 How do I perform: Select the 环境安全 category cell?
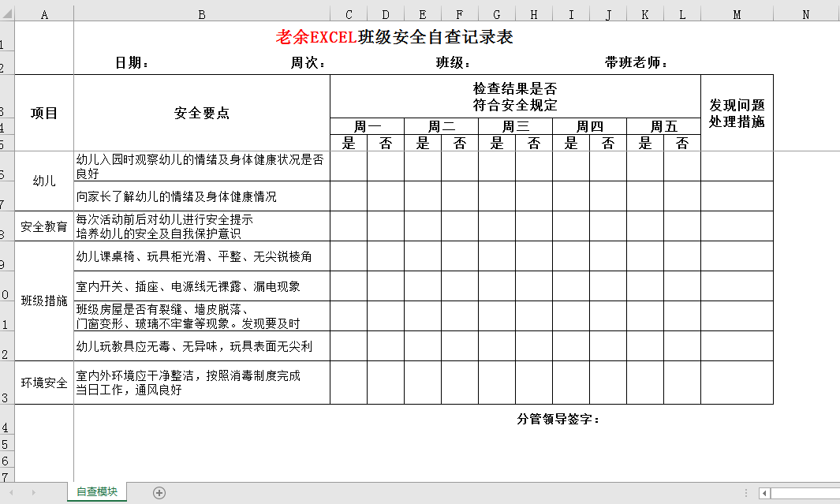[44, 383]
